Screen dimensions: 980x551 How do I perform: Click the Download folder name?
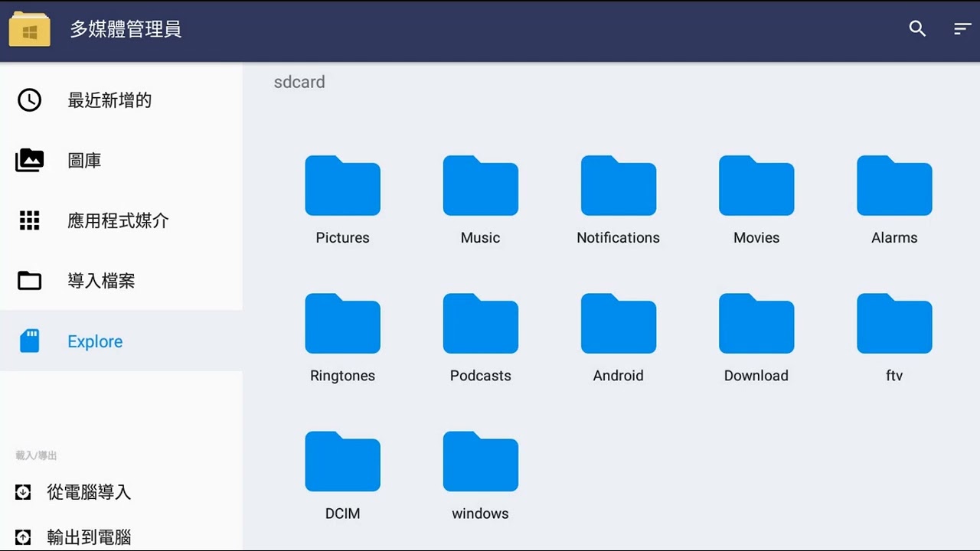(x=756, y=376)
